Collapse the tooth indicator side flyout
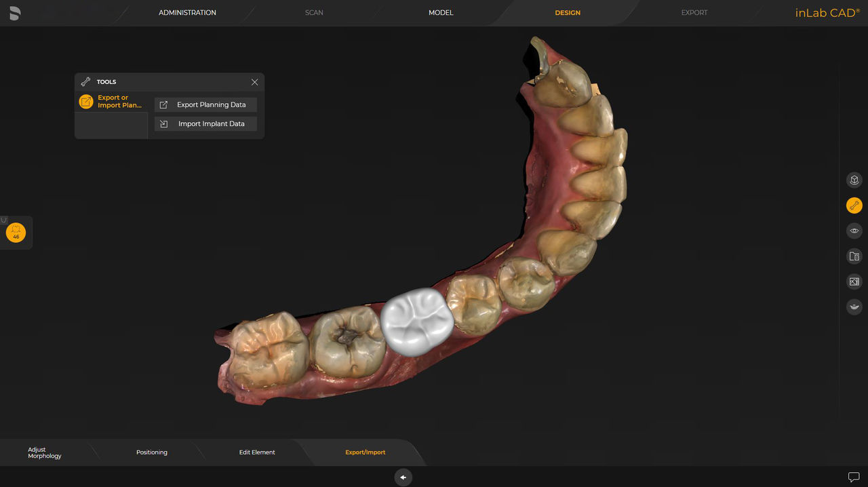Viewport: 868px width, 487px height. (3, 220)
